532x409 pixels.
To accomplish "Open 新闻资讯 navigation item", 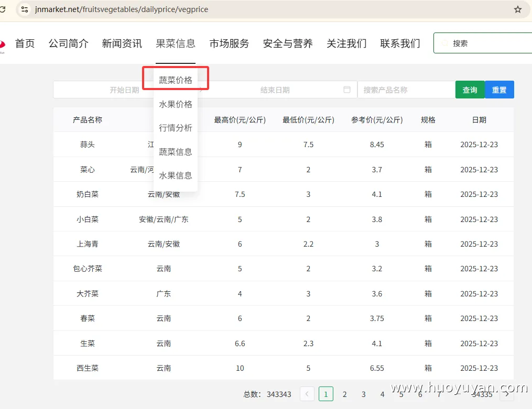I will tap(122, 43).
